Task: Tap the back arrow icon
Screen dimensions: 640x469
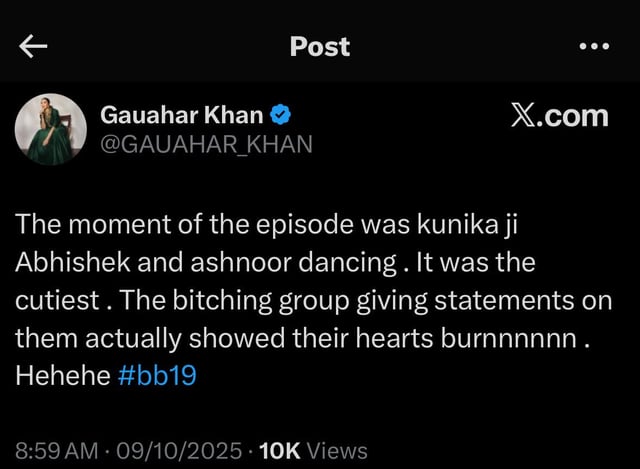Action: click(x=35, y=47)
